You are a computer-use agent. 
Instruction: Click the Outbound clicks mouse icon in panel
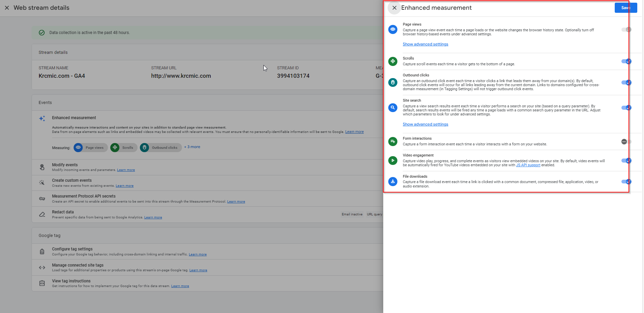click(x=393, y=82)
